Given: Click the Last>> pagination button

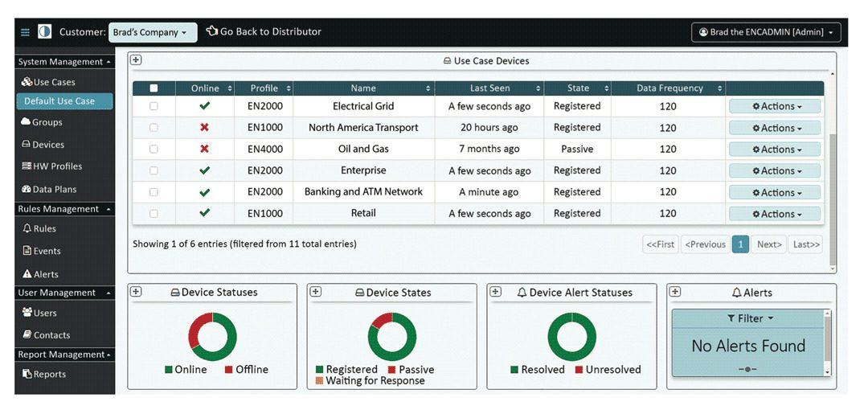Looking at the screenshot, I should click(805, 244).
